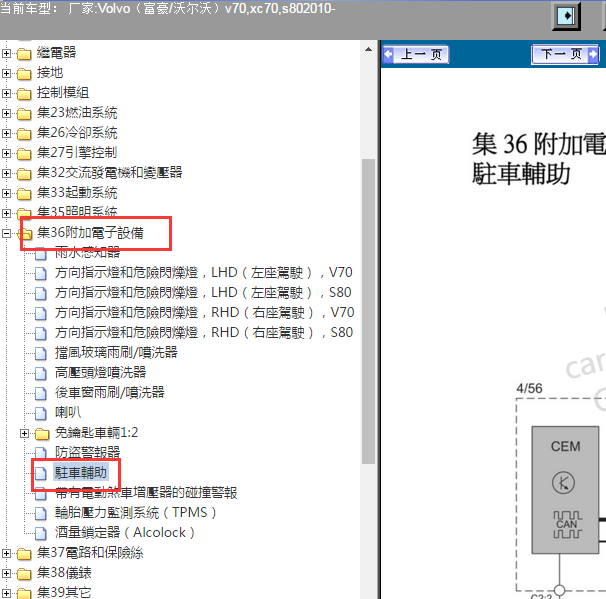Select the 繼電器 folder icon
The image size is (606, 599).
click(24, 54)
